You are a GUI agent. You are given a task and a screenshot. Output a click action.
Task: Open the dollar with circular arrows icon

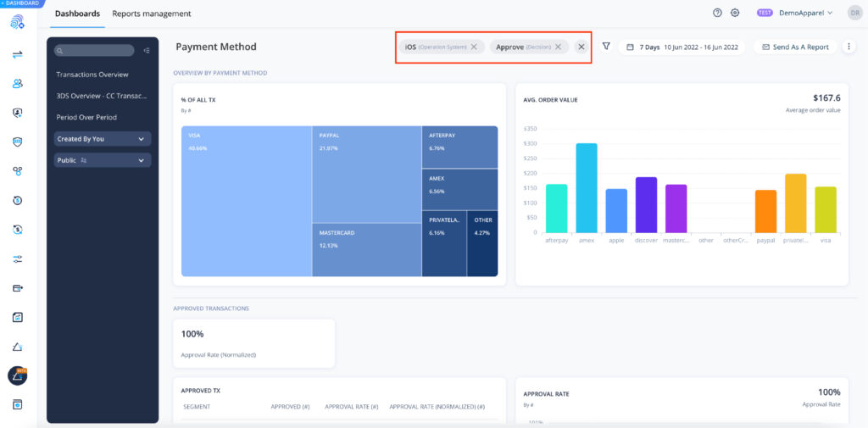click(x=17, y=229)
